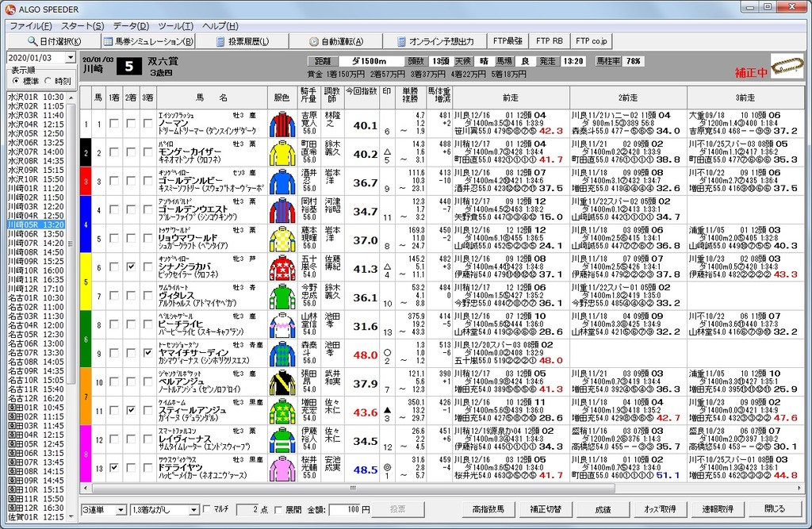Click ALGO SPEEDER app icon in title bar
Screen dimensions: 812x529
pos(10,10)
